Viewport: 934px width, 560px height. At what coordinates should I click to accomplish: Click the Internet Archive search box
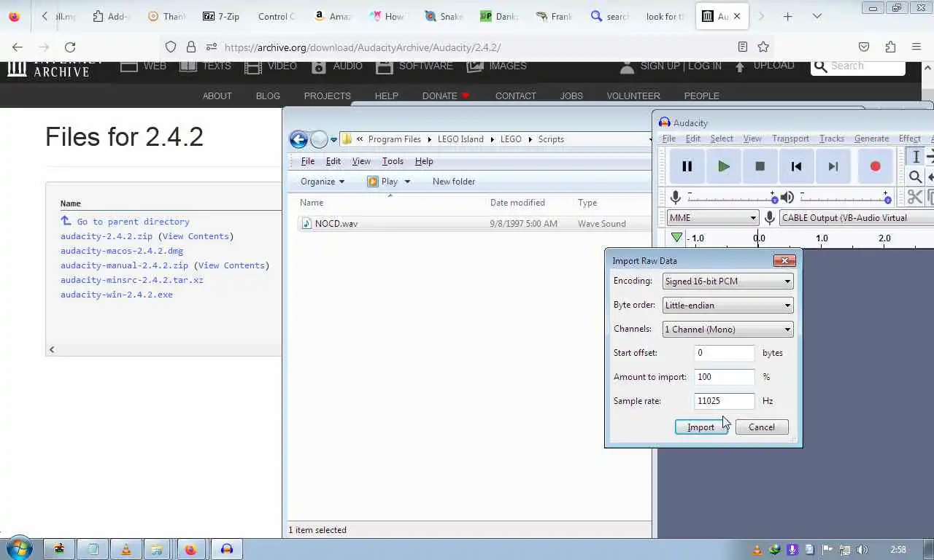click(858, 66)
